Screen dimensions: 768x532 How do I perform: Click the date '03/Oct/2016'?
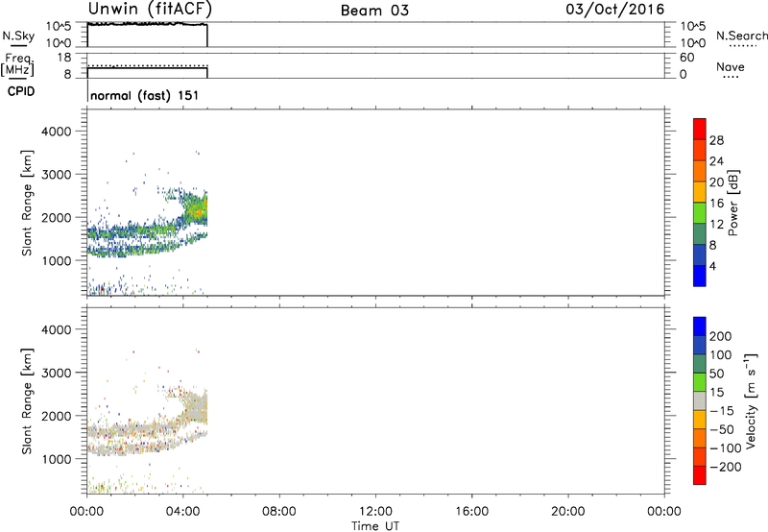point(615,10)
